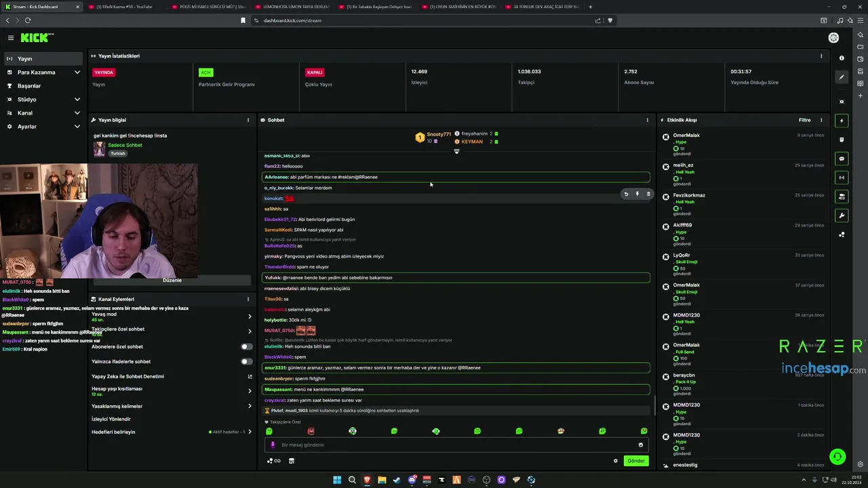Toggle the wrench channel actions widget icon
The height and width of the screenshot is (488, 868).
tap(842, 216)
